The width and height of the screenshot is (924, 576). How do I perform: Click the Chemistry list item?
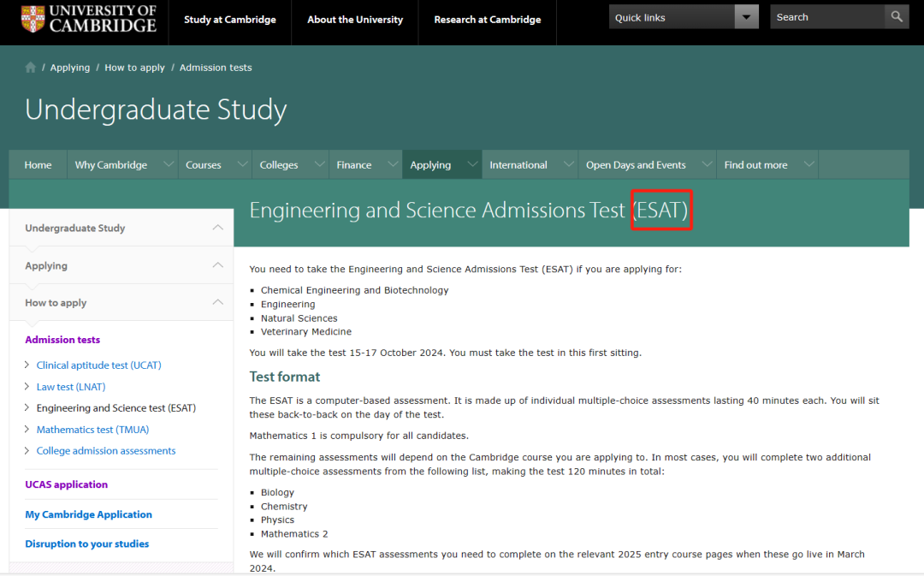[x=284, y=507]
